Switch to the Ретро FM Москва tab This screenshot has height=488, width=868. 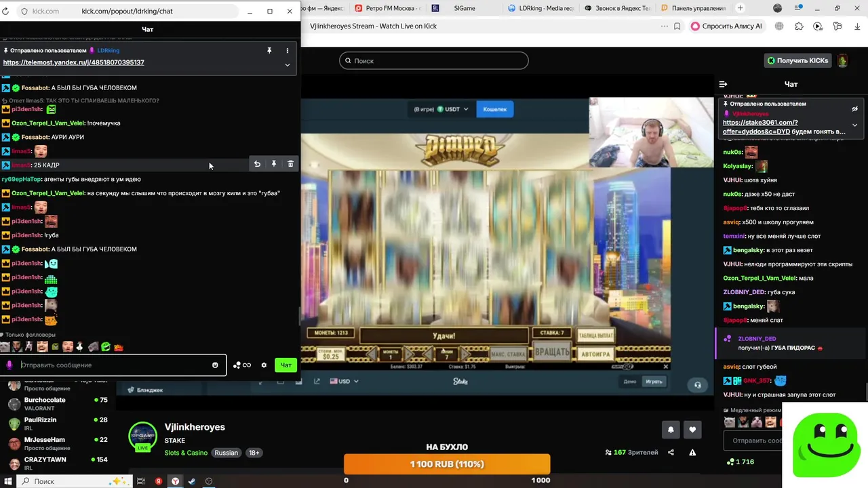(x=389, y=8)
